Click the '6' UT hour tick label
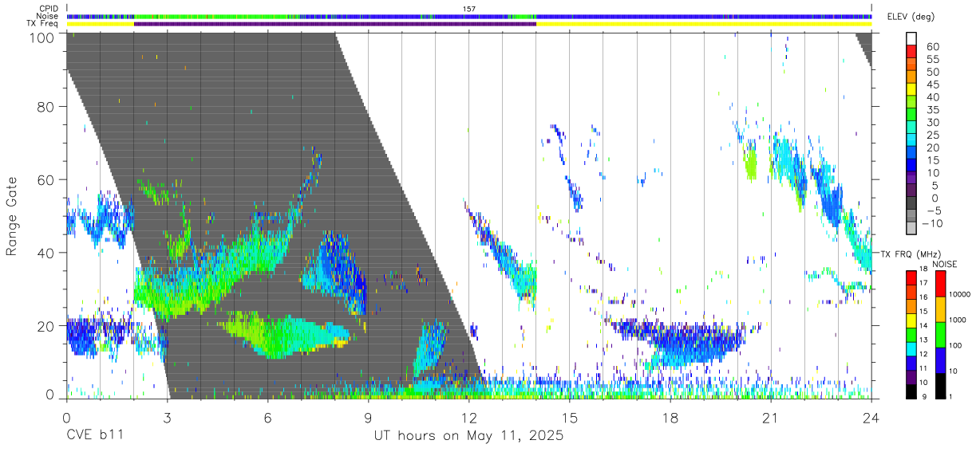The image size is (980, 452). click(267, 417)
